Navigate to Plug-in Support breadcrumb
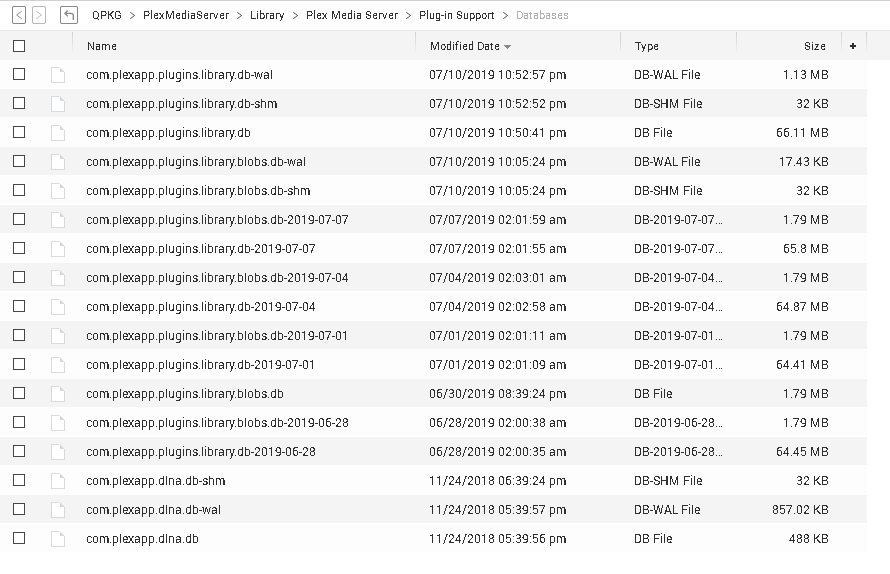890x574 pixels. [x=456, y=15]
